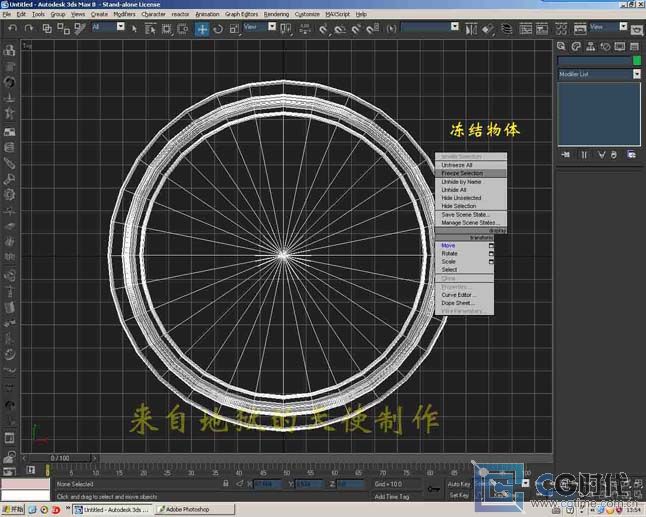
Task: Toggle Show End Result icon
Action: (584, 155)
